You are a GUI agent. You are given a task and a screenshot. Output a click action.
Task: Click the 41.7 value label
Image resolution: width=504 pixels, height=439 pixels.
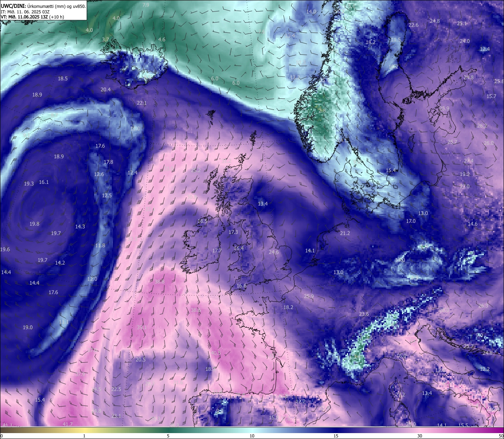68,424
